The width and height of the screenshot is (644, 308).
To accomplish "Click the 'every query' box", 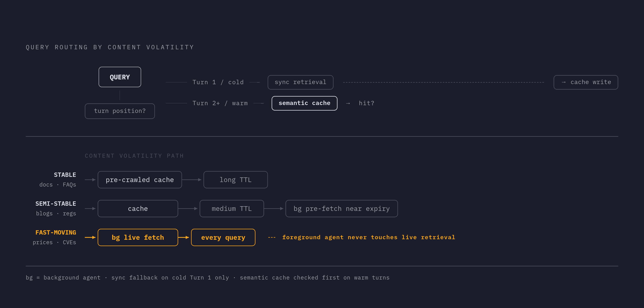I will point(223,237).
